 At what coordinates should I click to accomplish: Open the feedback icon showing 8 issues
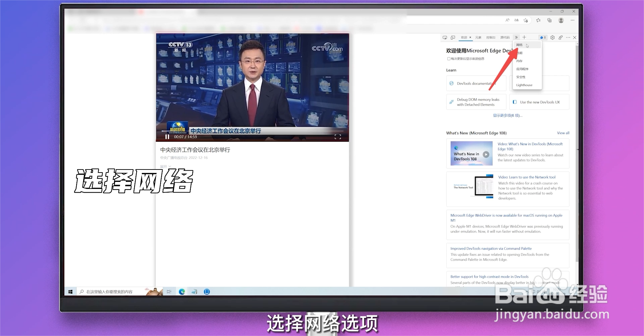(543, 38)
